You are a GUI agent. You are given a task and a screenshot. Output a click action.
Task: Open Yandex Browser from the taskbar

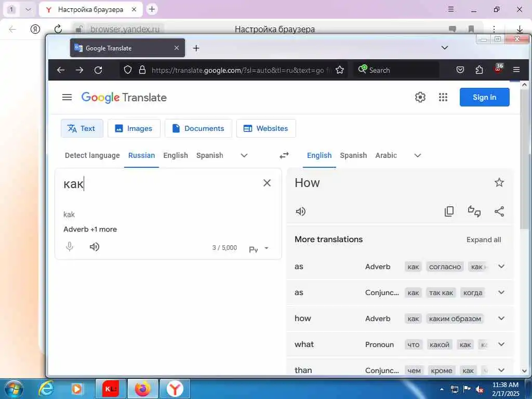[175, 389]
